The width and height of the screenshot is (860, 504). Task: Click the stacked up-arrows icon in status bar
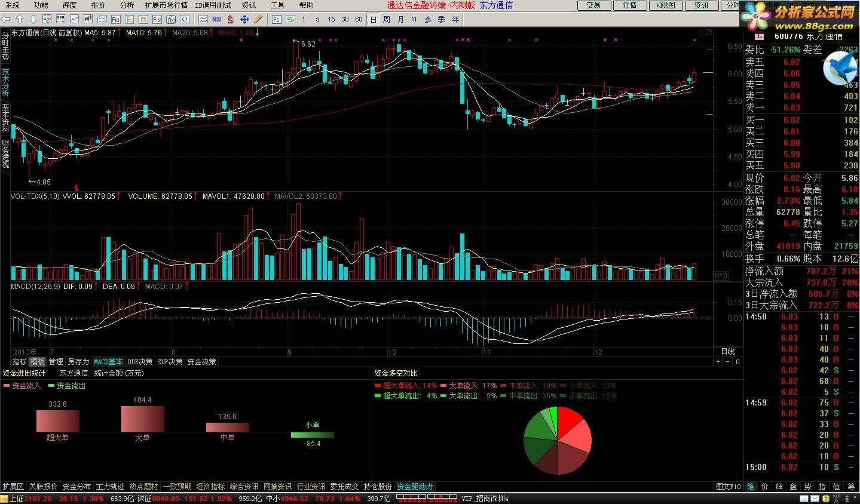click(847, 498)
